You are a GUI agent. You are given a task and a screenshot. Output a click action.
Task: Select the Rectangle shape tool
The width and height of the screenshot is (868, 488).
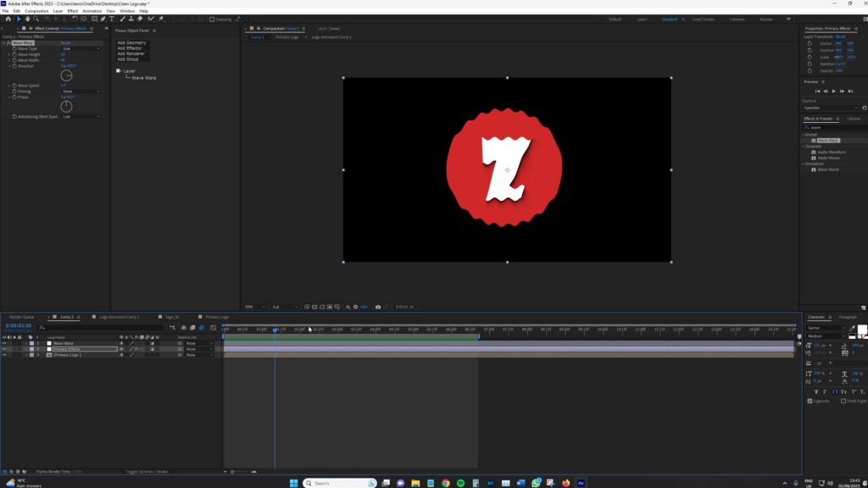[94, 19]
